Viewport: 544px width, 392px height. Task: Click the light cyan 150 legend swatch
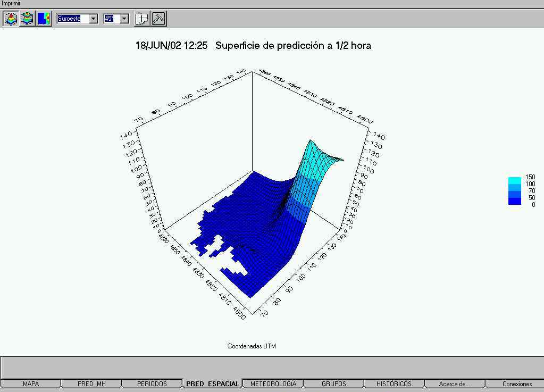coord(515,180)
